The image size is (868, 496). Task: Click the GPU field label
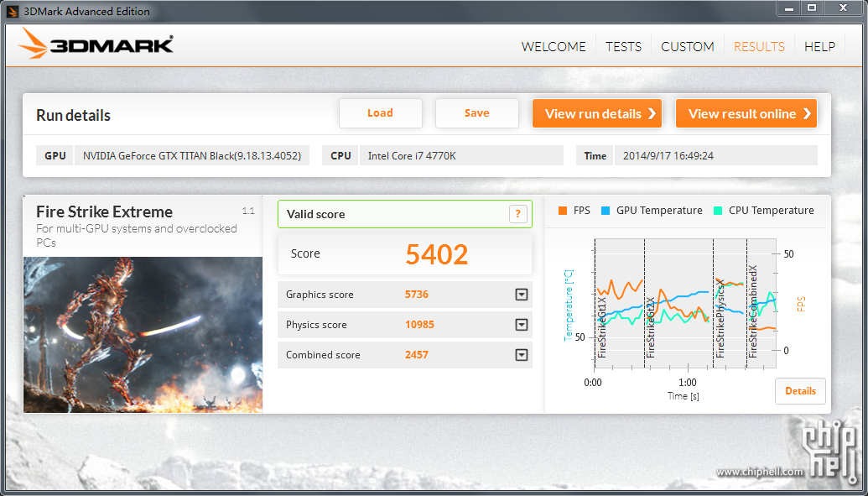tap(55, 156)
